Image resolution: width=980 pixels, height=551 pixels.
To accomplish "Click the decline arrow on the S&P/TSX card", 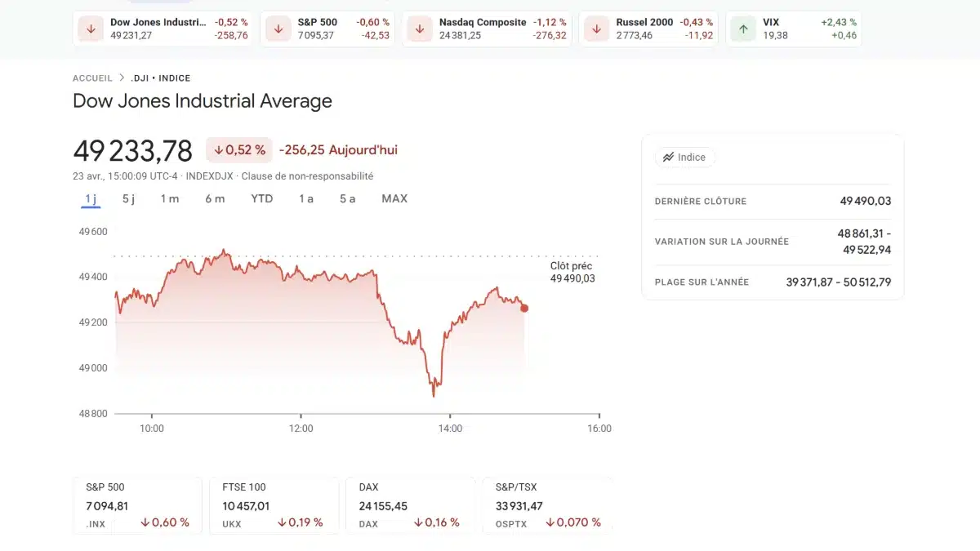I will 551,522.
